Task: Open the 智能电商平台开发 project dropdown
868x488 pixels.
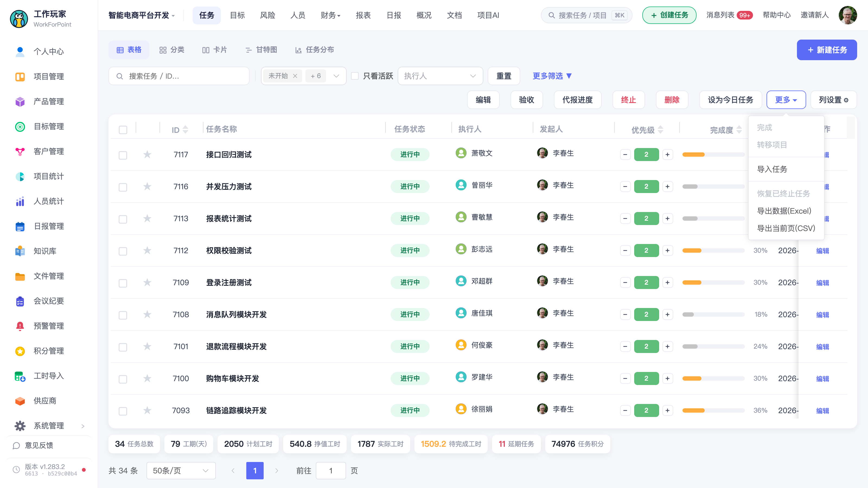Action: tap(142, 15)
